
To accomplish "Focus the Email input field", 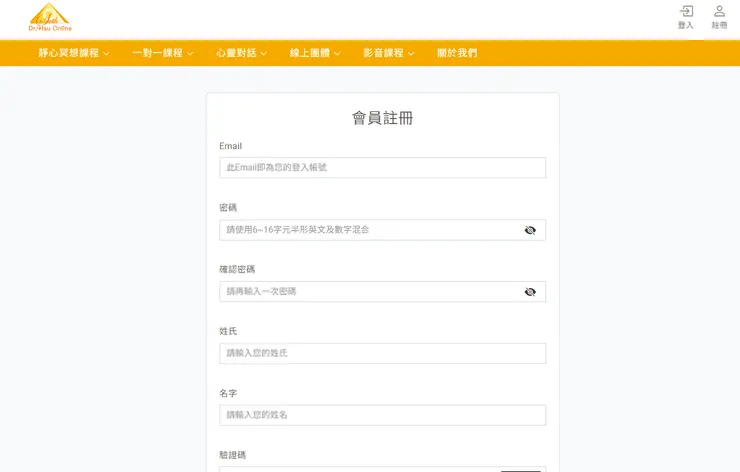I will pyautogui.click(x=383, y=168).
